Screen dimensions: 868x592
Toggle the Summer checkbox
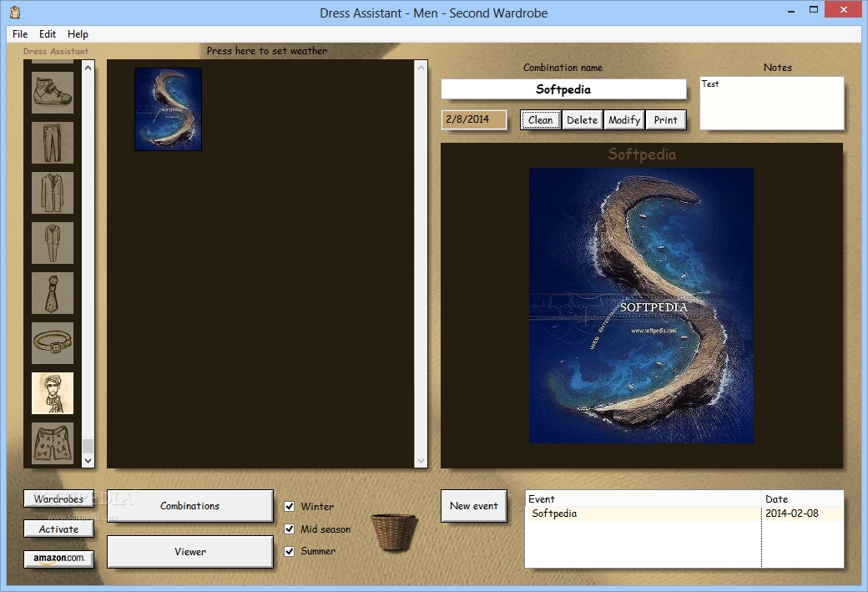[289, 551]
